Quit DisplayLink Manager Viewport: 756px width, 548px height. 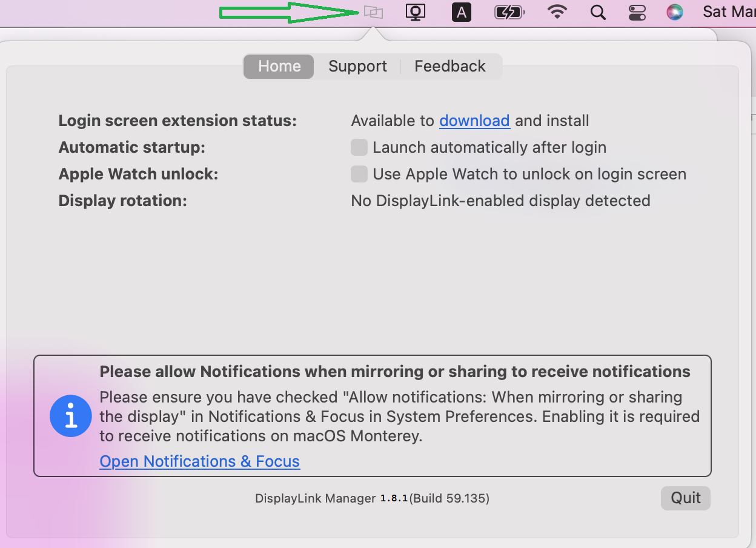tap(685, 498)
